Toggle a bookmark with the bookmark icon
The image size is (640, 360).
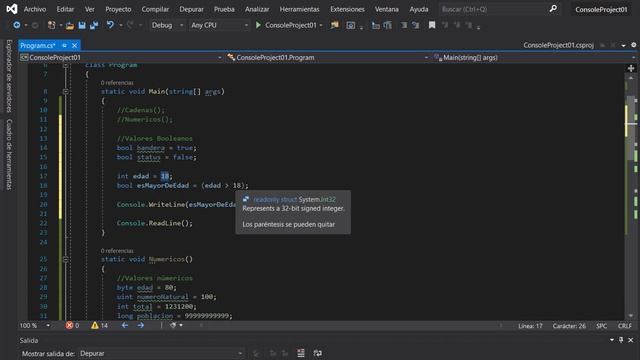point(431,25)
